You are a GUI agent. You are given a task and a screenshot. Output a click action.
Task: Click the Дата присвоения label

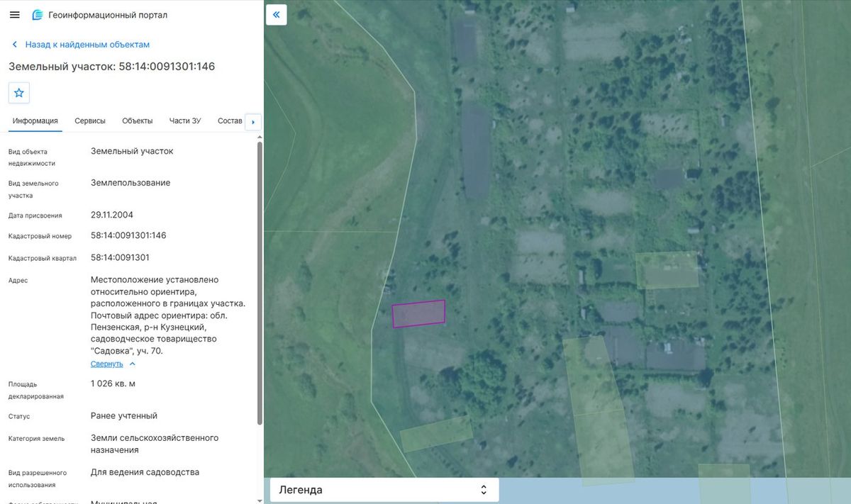point(35,215)
